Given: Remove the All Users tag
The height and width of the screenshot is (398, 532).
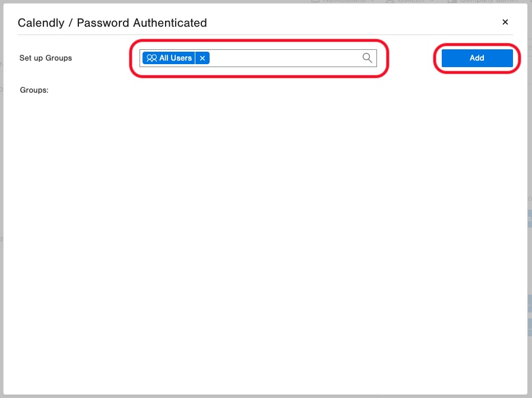Looking at the screenshot, I should click(202, 58).
